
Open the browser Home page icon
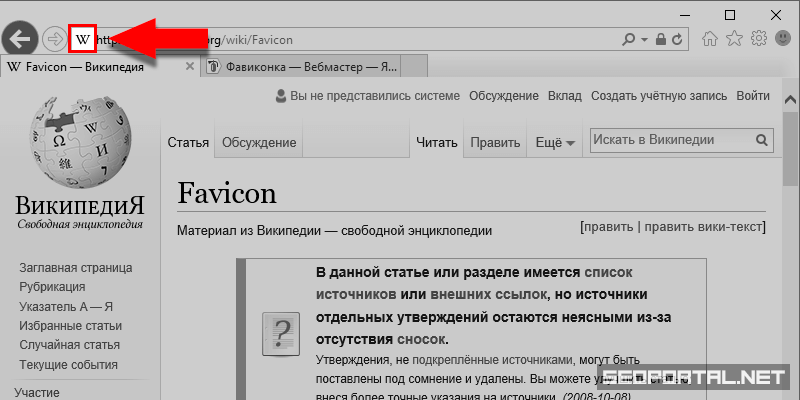[711, 40]
